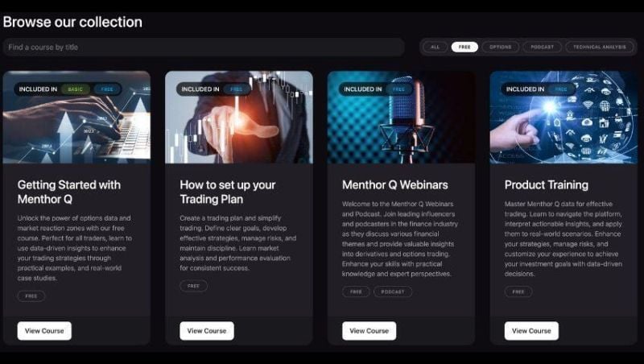
Task: Open the Menthor Q Webinars title
Action: pyautogui.click(x=395, y=185)
